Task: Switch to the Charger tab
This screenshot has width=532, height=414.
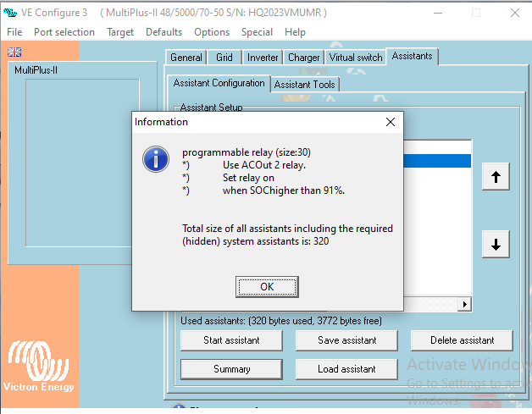Action: coord(303,58)
